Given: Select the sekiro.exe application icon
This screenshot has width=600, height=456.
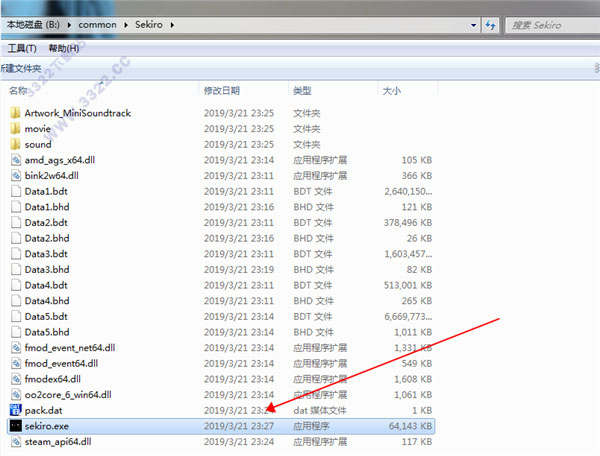Looking at the screenshot, I should (15, 425).
